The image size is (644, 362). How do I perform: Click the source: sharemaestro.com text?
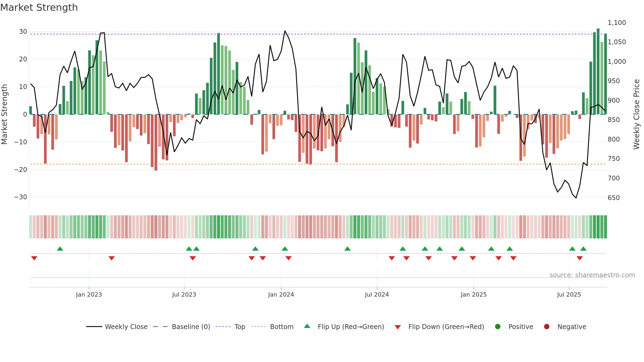click(x=592, y=275)
